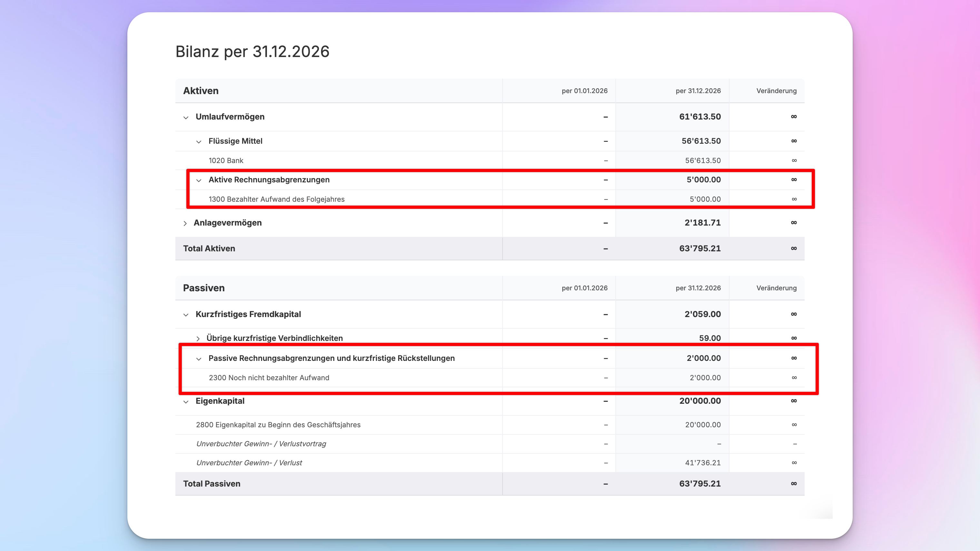Image resolution: width=980 pixels, height=551 pixels.
Task: Expand Übrige kurzfristige Verbindlichkeiten group
Action: [198, 338]
